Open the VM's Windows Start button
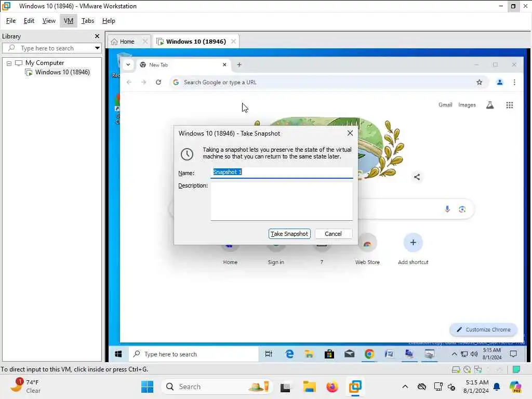 click(118, 354)
